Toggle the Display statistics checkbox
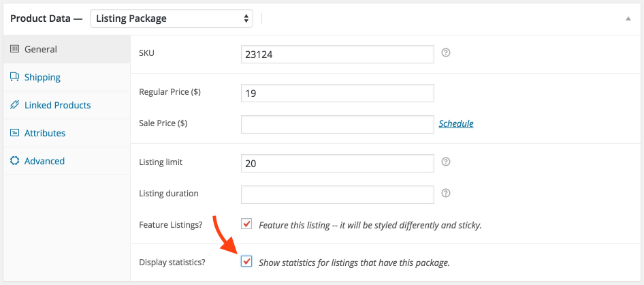Screen dimensions: 644x285 [x=246, y=261]
